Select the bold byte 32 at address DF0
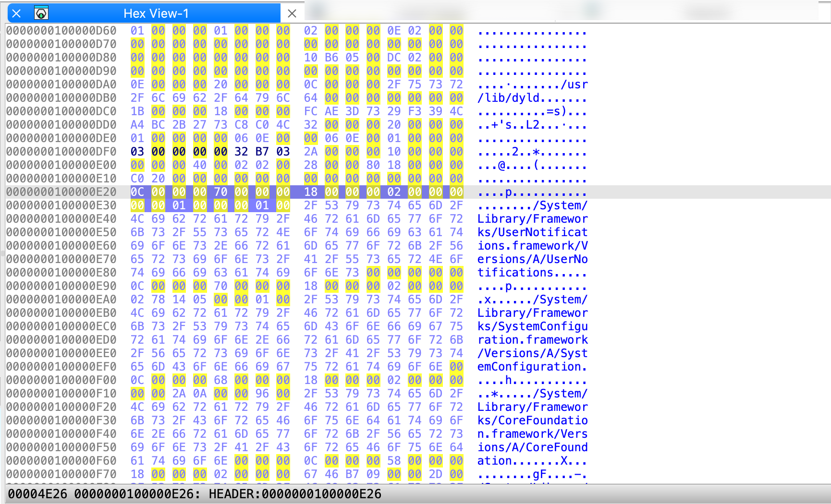This screenshot has width=831, height=504. pos(242,151)
